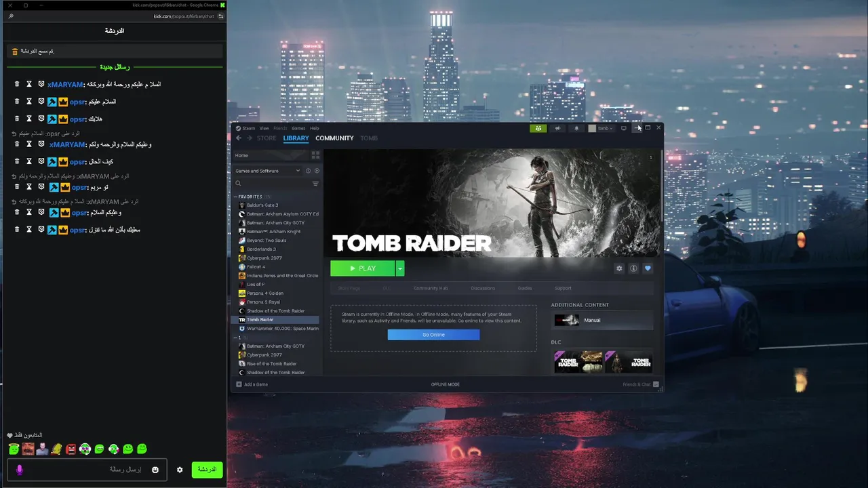Click the green chat send button
Image resolution: width=868 pixels, height=488 pixels.
[207, 470]
